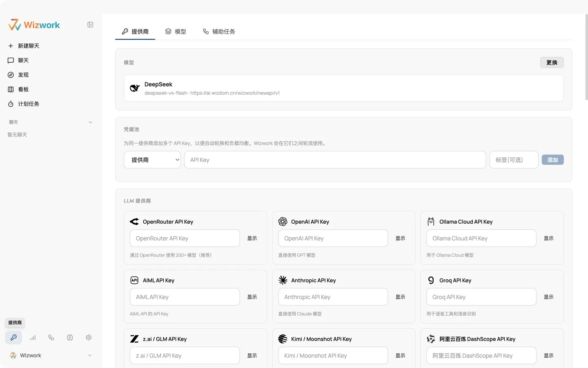
Task: Click the z.ai Z logo icon
Action: [x=134, y=339]
